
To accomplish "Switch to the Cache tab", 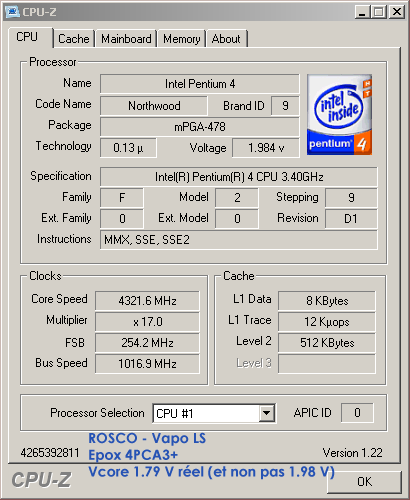I will pyautogui.click(x=74, y=39).
